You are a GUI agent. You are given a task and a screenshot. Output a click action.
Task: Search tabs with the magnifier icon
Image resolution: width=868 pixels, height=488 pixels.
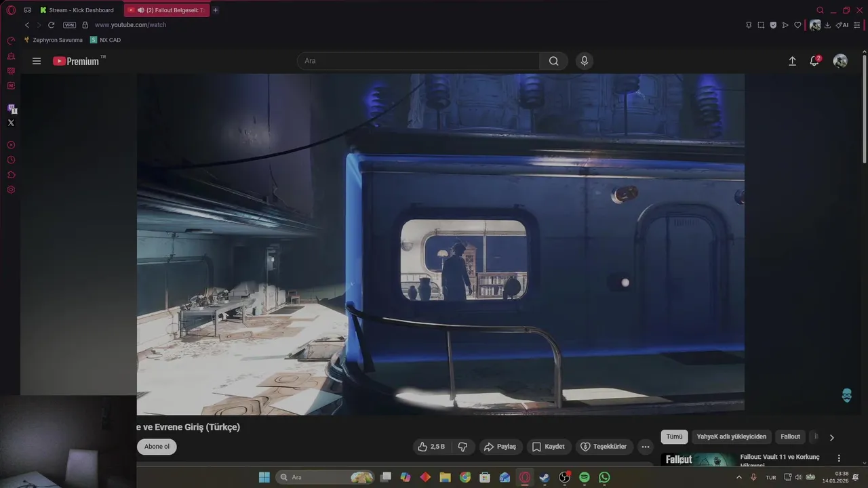tap(820, 10)
